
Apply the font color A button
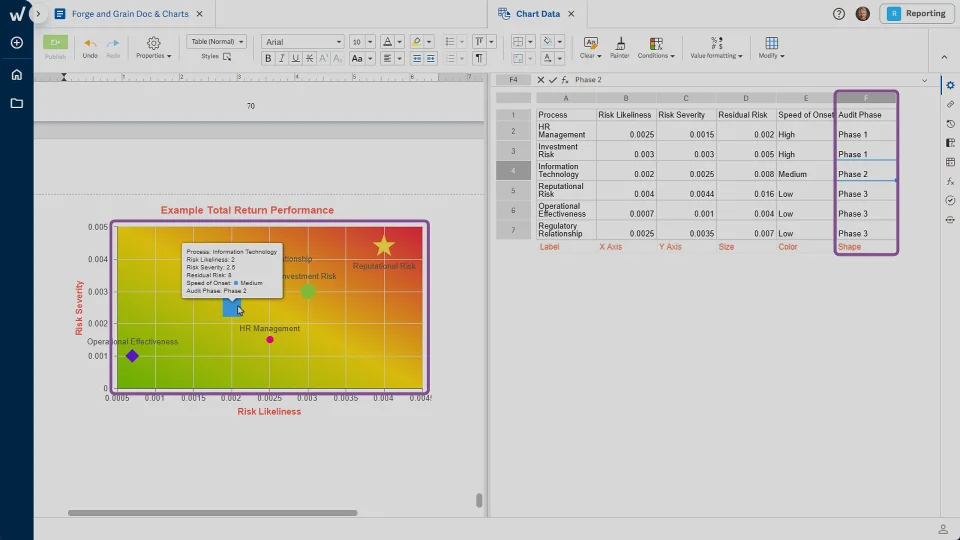tap(387, 42)
